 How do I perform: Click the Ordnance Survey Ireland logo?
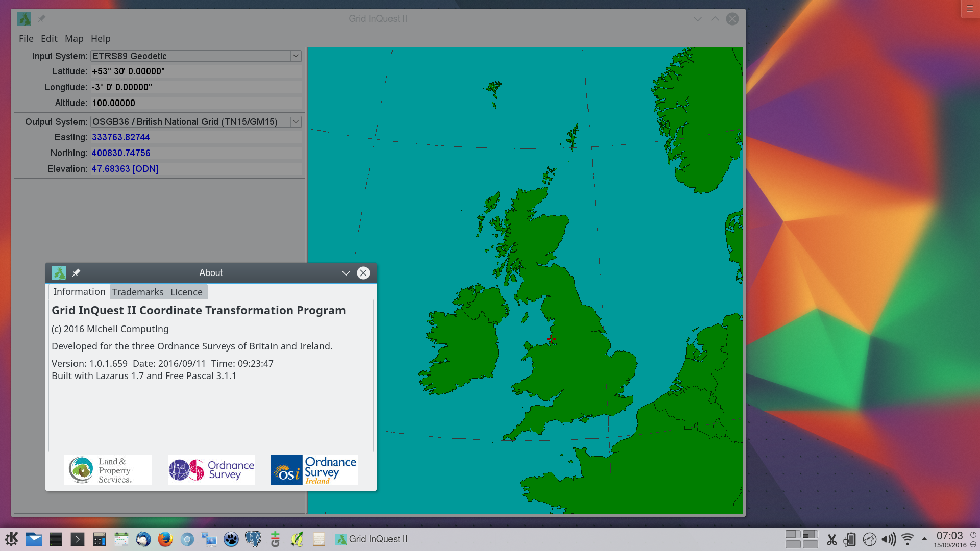point(314,470)
